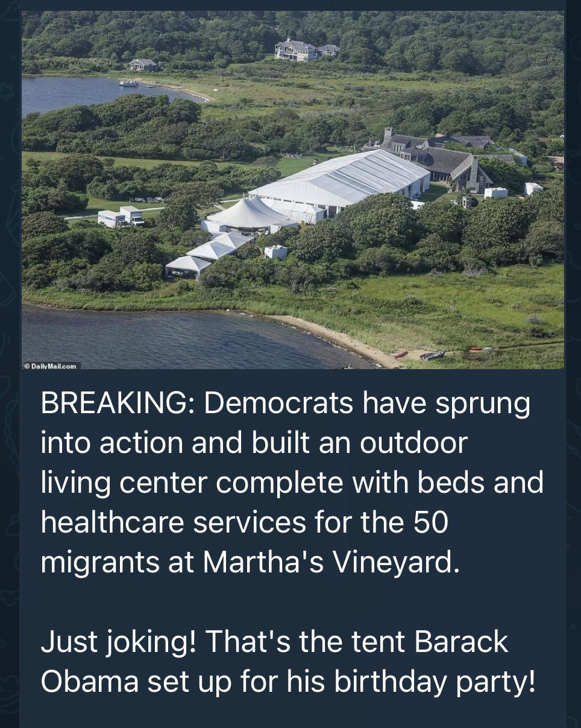This screenshot has width=581, height=728.
Task: Click the small row of tents near the shore
Action: [x=208, y=253]
